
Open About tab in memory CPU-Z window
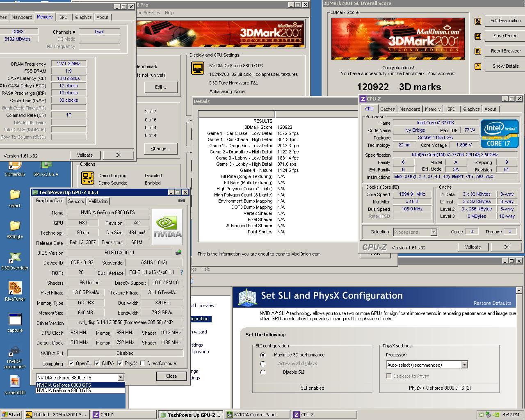click(x=103, y=17)
